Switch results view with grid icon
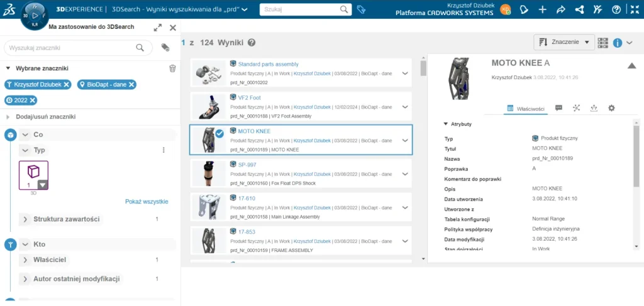Viewport: 644px width, 306px height. click(603, 43)
